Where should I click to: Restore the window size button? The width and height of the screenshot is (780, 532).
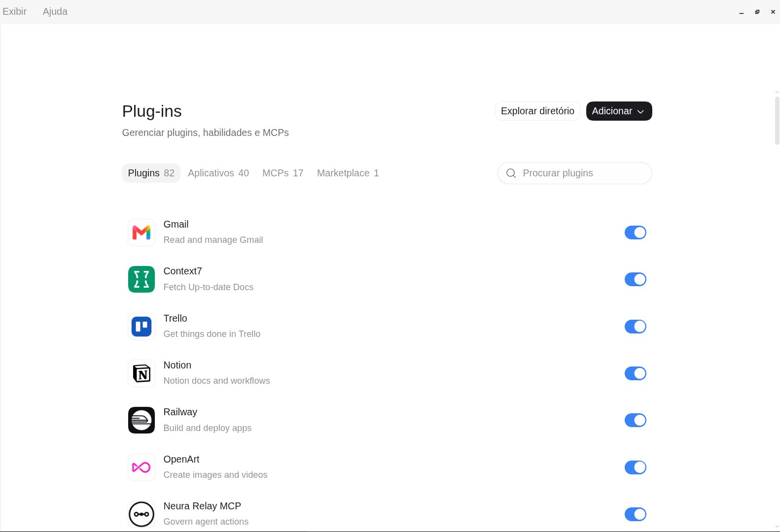click(x=757, y=12)
